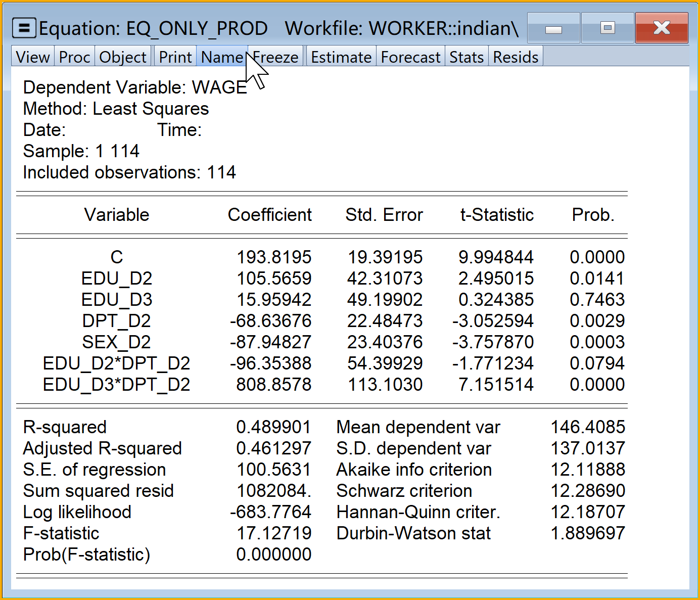Click the Coefficient column header
The image size is (700, 600).
click(269, 215)
